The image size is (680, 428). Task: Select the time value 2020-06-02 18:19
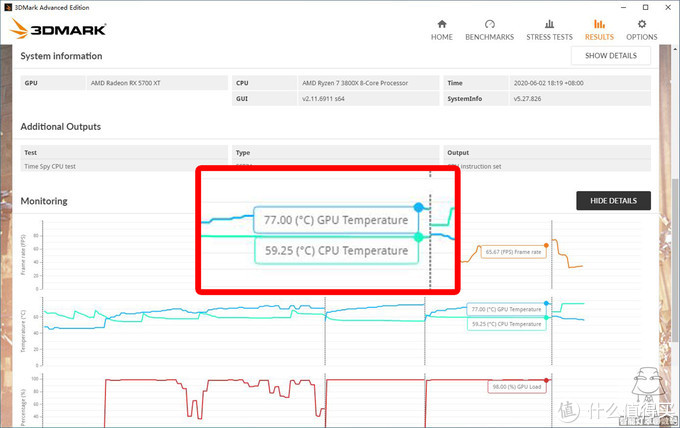pyautogui.click(x=548, y=83)
